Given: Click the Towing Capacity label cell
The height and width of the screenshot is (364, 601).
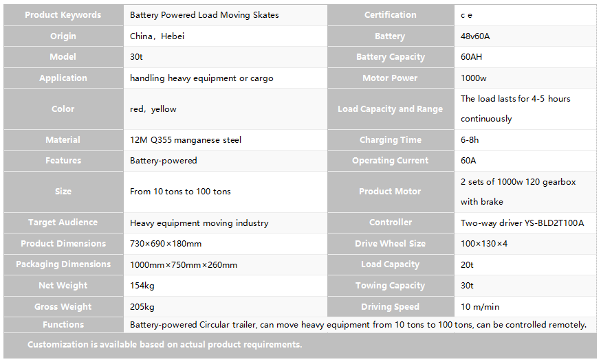Looking at the screenshot, I should [391, 285].
